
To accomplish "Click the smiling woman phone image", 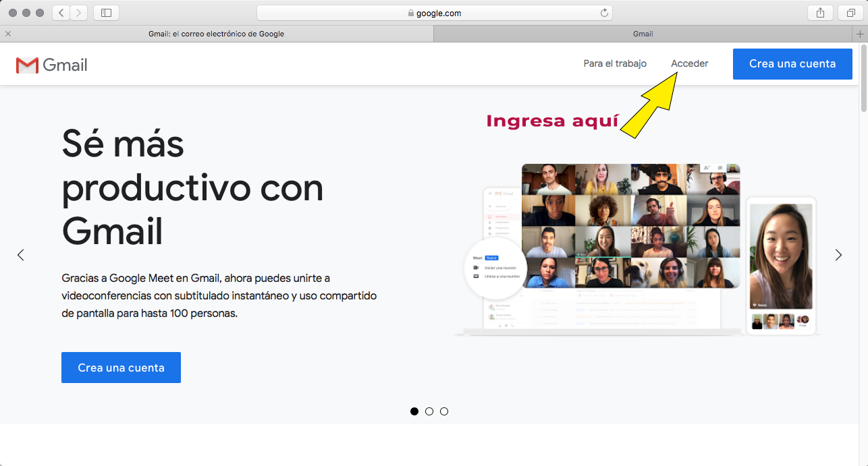I will [x=781, y=256].
